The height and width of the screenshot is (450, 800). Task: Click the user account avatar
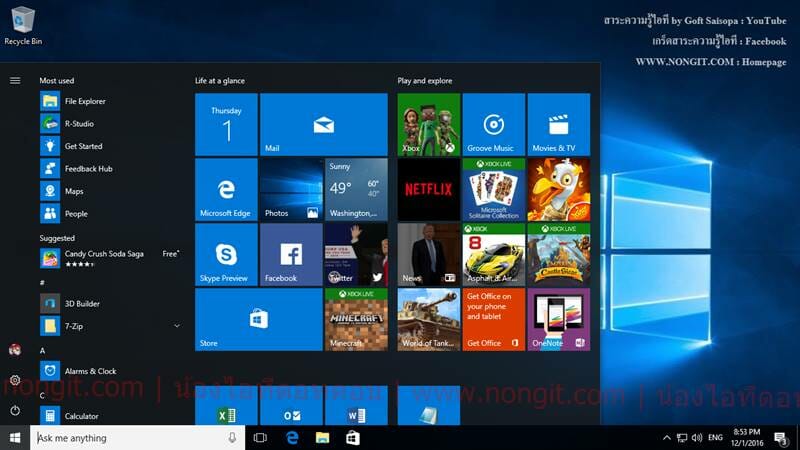pyautogui.click(x=15, y=349)
